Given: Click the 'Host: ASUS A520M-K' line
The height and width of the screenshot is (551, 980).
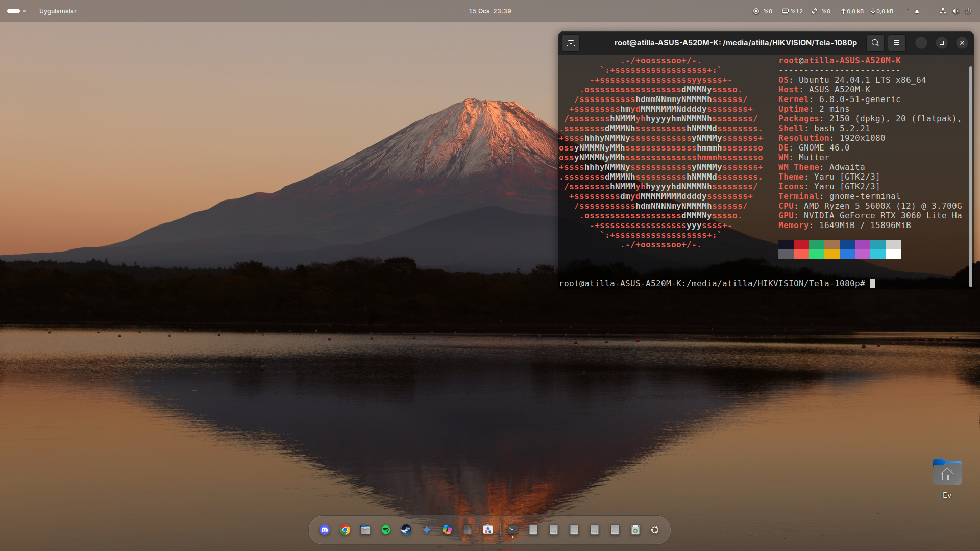Looking at the screenshot, I should (824, 89).
